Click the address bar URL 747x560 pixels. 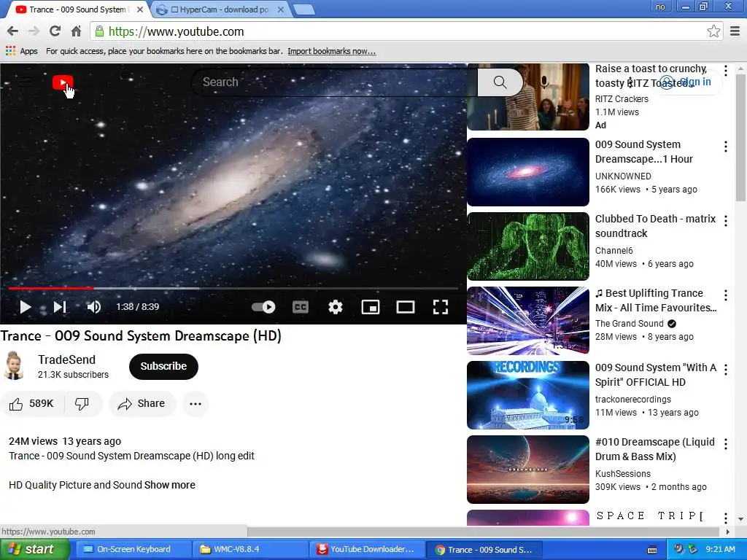[x=177, y=31]
